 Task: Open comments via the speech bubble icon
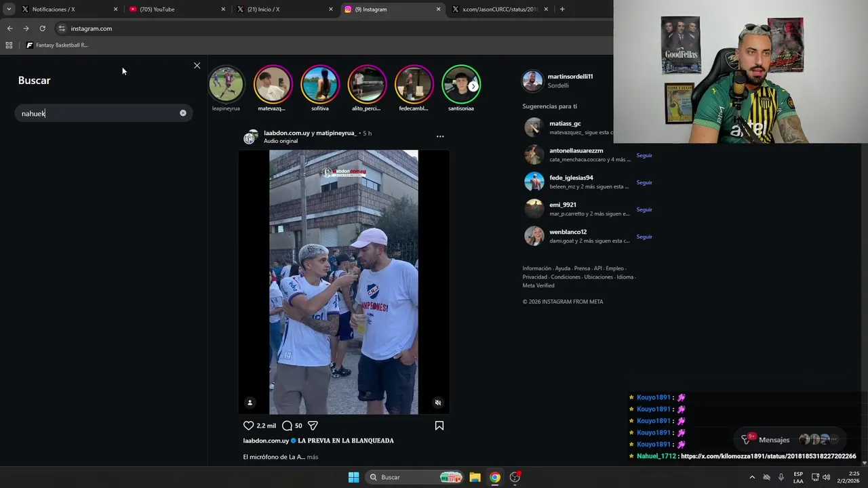(x=287, y=426)
